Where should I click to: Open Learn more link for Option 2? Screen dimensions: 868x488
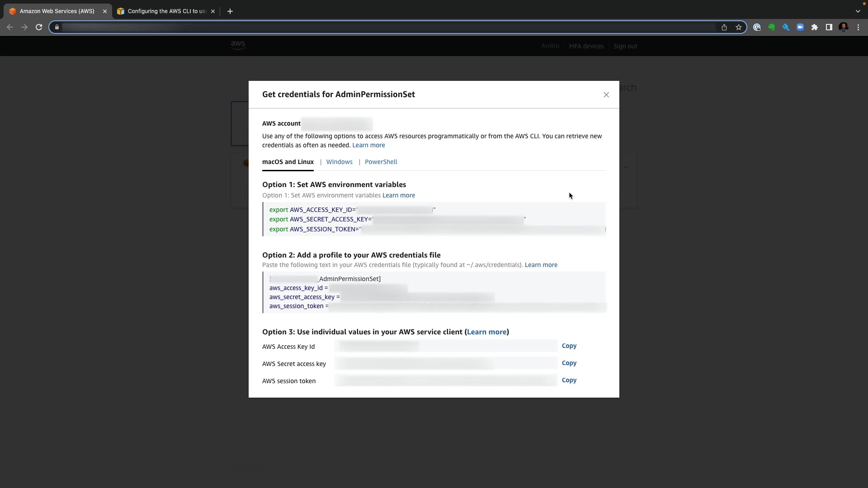coord(541,265)
